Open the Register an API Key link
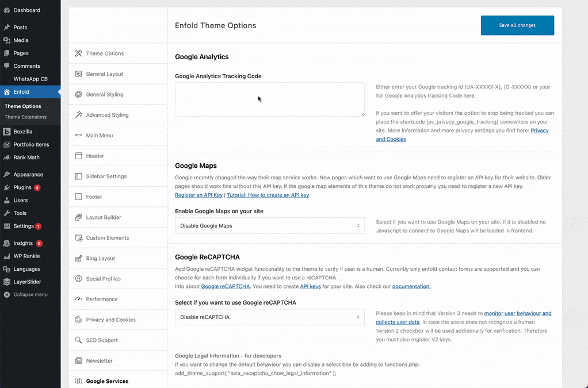 pos(198,195)
